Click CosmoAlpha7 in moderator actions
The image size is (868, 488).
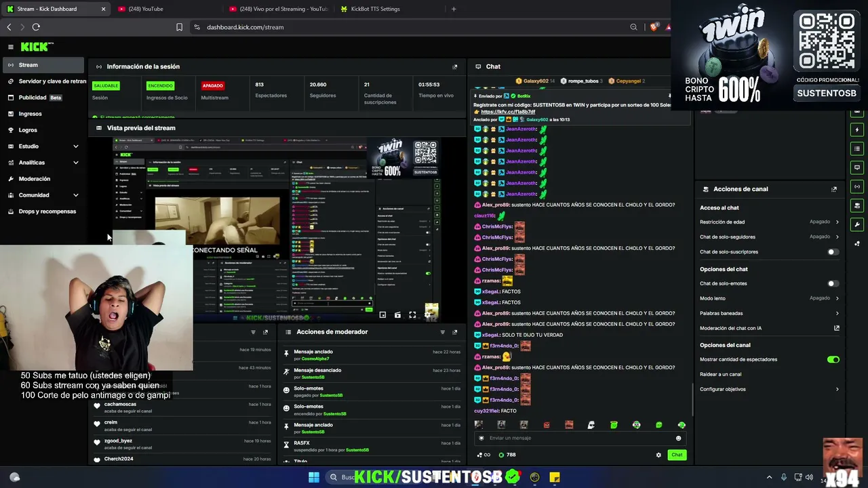pos(315,359)
